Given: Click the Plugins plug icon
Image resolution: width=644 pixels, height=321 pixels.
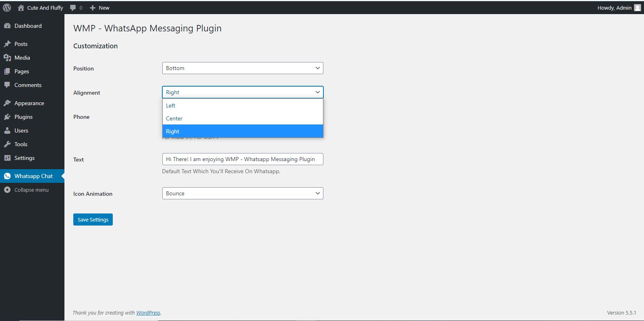Looking at the screenshot, I should click(7, 117).
